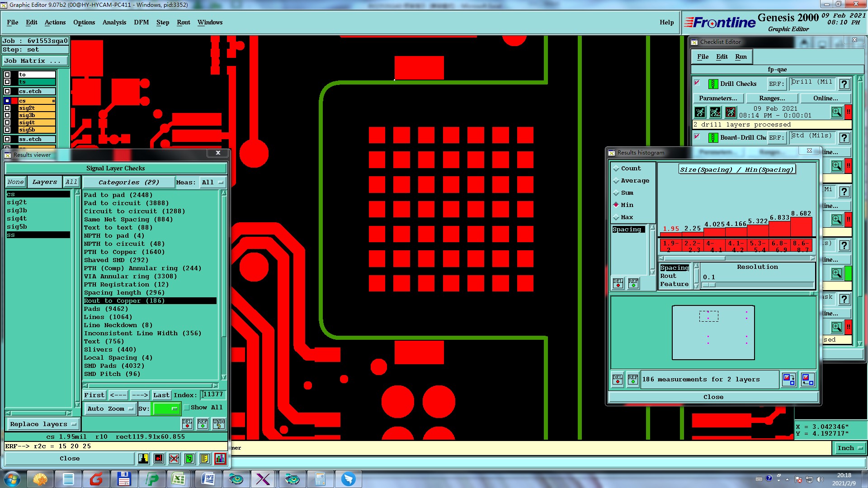
Task: Open the DFM menu
Action: 141,22
